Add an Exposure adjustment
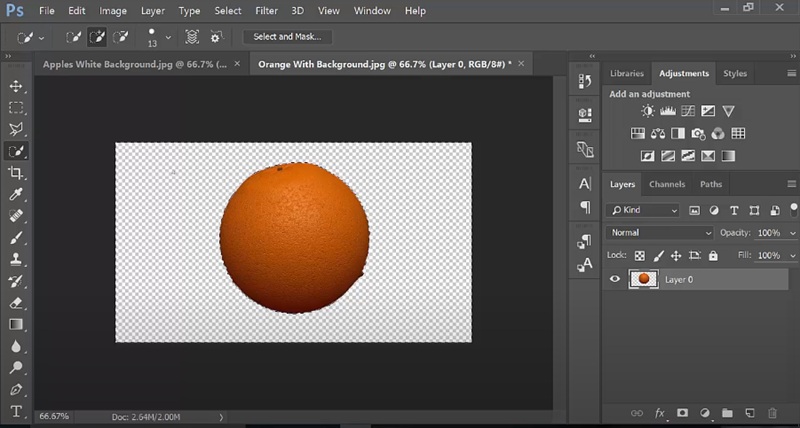Screen dimensions: 800x428 [x=708, y=111]
